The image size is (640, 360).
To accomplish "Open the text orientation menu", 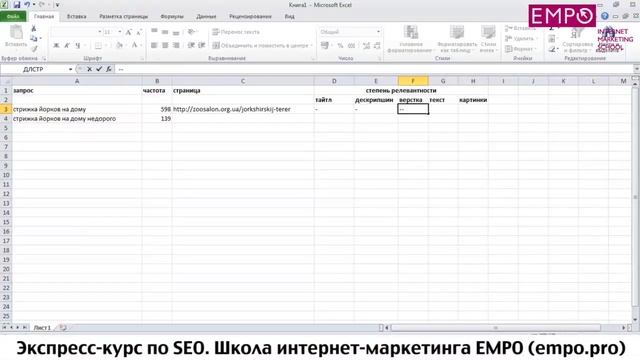I will (191, 32).
